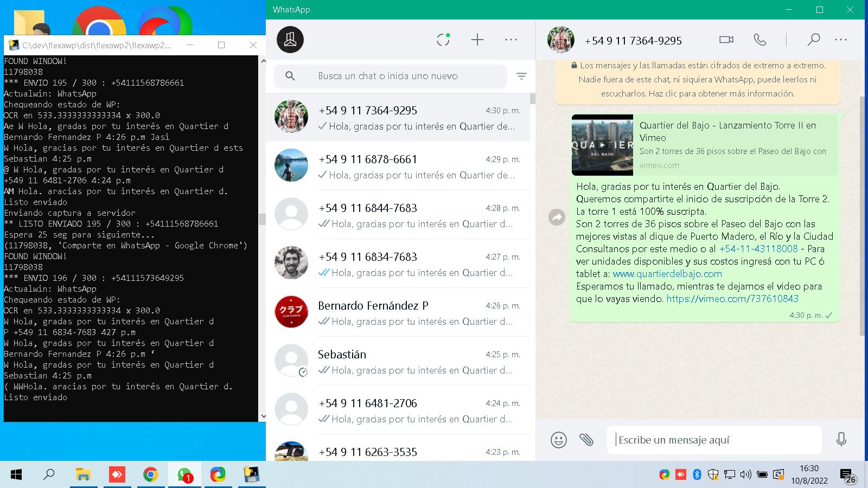Click the avatar of chat +54 9 11 6834-7683

pyautogui.click(x=291, y=263)
